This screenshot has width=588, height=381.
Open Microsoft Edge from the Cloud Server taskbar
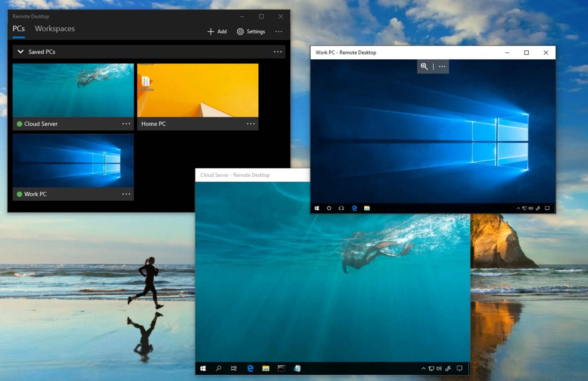coord(250,368)
